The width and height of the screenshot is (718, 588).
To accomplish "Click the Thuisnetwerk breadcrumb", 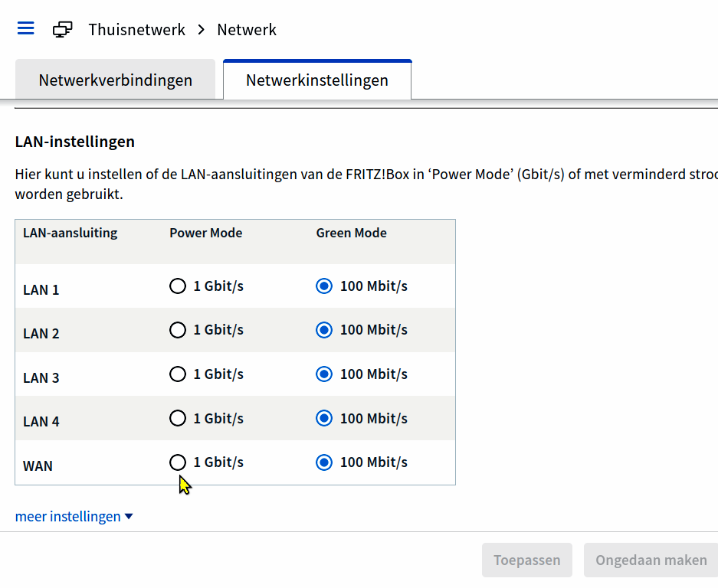I will point(136,30).
